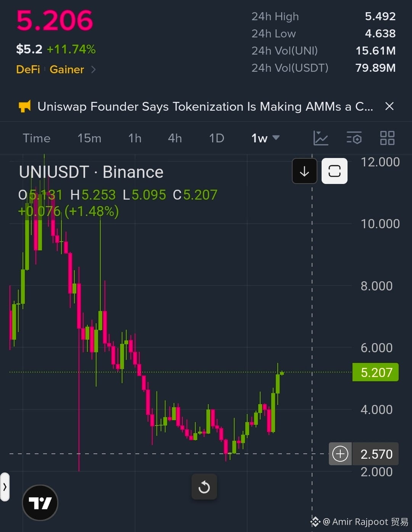Tap the large 5.206 price
This screenshot has height=532, width=412.
point(55,21)
